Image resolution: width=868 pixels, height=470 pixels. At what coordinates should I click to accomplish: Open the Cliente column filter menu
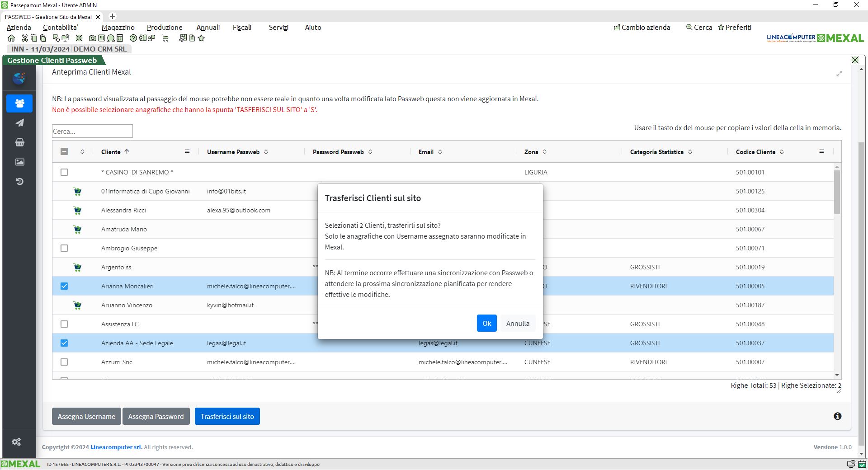coord(187,151)
